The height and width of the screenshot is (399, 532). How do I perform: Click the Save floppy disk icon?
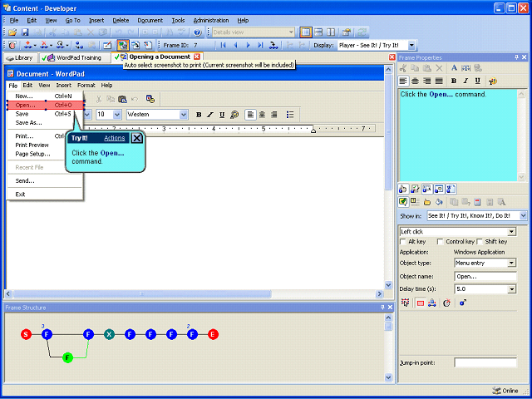[x=25, y=32]
